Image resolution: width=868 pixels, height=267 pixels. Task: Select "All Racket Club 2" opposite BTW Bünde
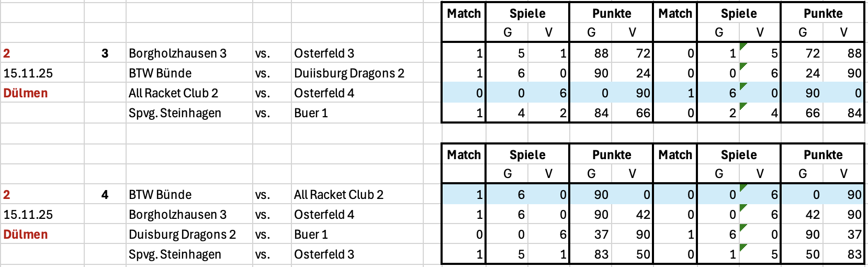[339, 195]
